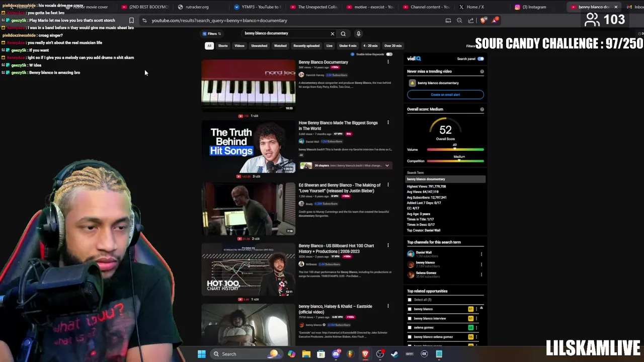Check the selena gomez opportunity checkbox
The width and height of the screenshot is (644, 362).
(410, 327)
